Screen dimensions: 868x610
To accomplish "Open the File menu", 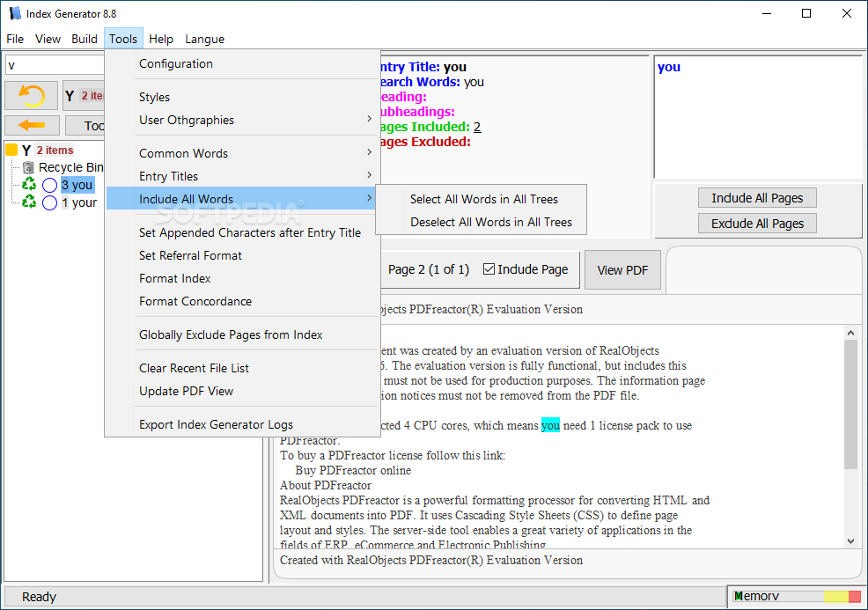I will click(x=15, y=39).
